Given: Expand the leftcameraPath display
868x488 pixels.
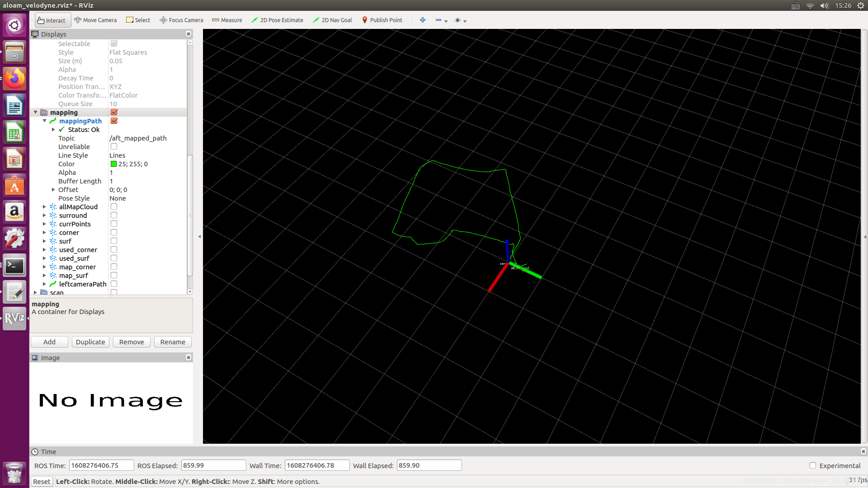Looking at the screenshot, I should point(44,284).
